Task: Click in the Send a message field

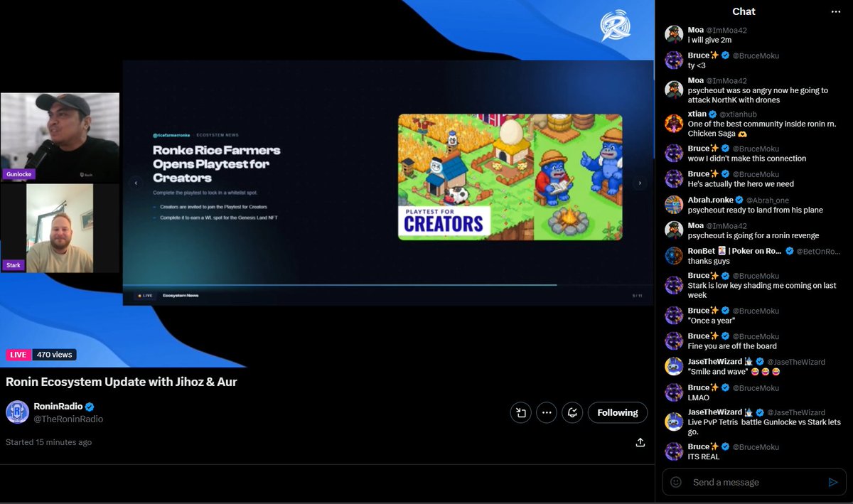Action: pos(753,482)
